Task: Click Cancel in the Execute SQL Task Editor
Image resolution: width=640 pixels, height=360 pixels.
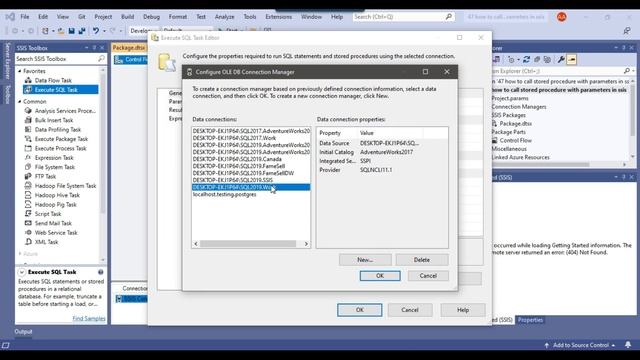Action: coord(410,310)
